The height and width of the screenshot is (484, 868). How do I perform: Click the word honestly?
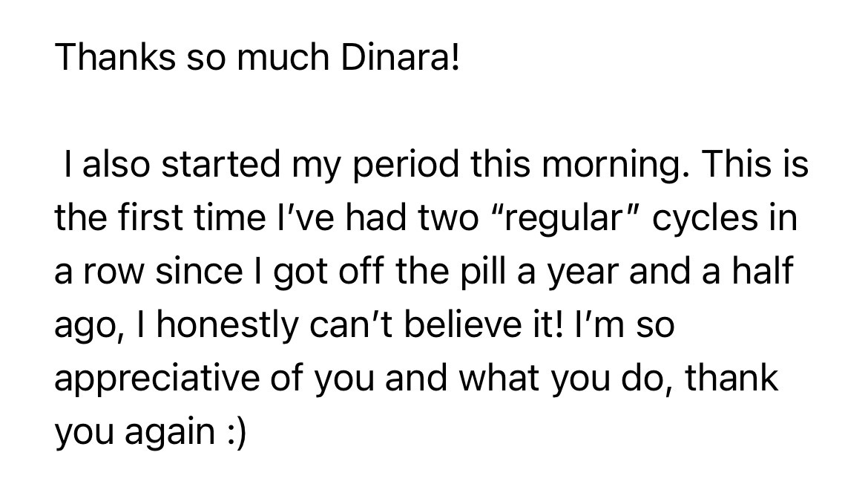[228, 324]
